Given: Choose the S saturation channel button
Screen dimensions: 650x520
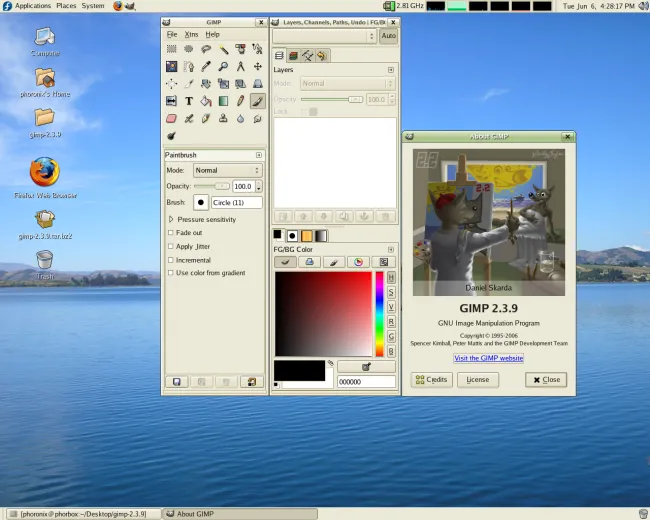Looking at the screenshot, I should (391, 292).
